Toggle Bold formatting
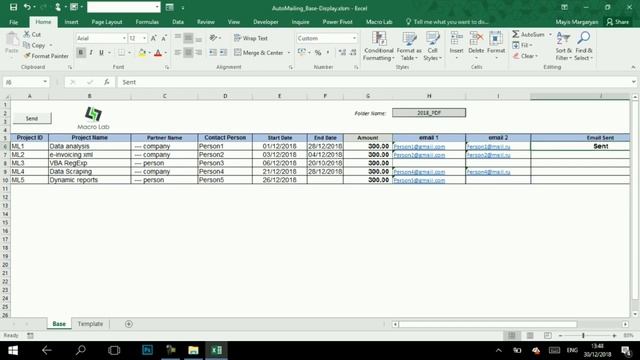Image resolution: width=640 pixels, height=360 pixels. point(81,52)
